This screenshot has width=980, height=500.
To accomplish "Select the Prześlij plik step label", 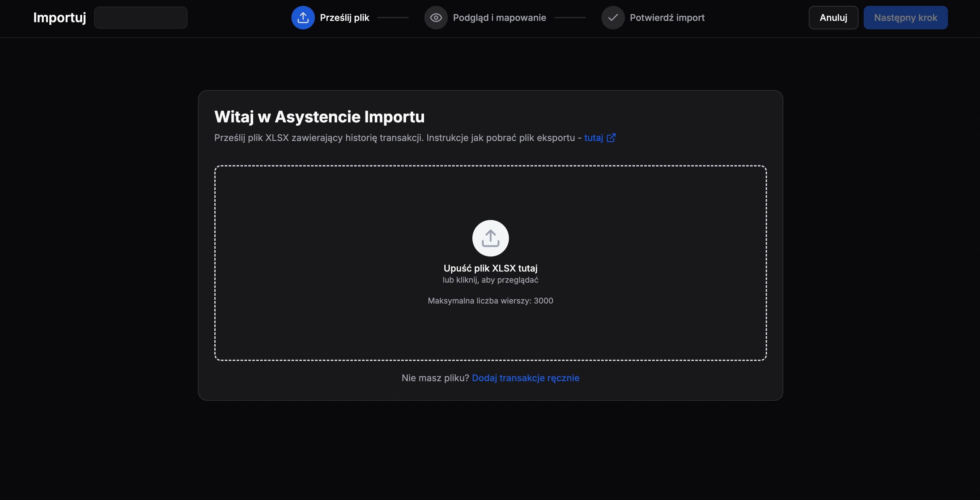I will [344, 18].
